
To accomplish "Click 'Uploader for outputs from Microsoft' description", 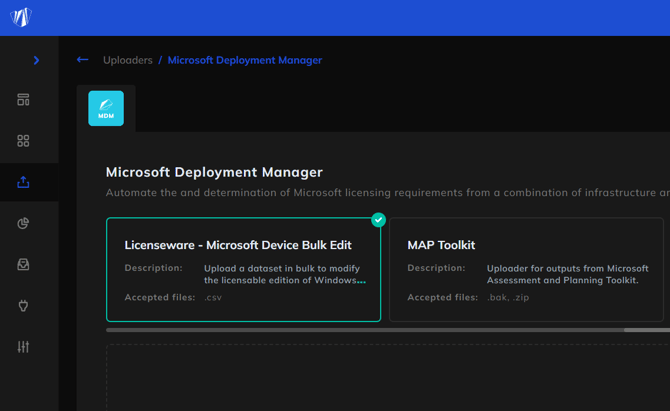I will coord(567,268).
